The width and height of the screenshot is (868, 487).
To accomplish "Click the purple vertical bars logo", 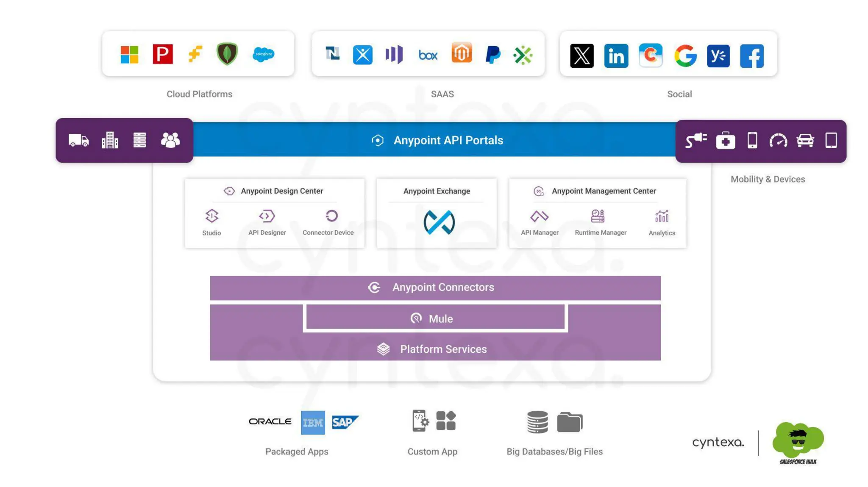I will click(x=394, y=55).
